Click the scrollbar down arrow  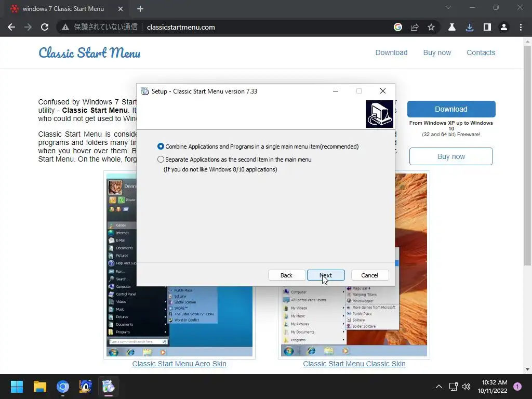coord(527,369)
